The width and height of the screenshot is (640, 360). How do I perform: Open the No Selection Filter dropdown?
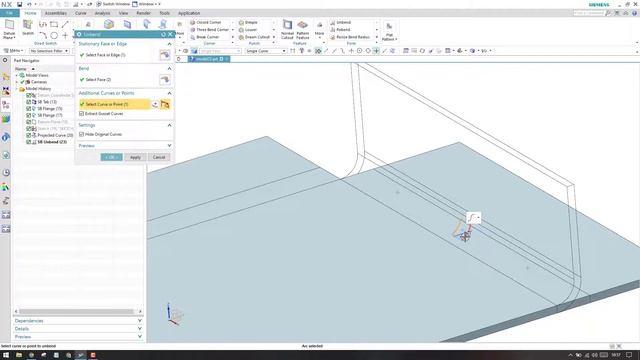(x=49, y=51)
